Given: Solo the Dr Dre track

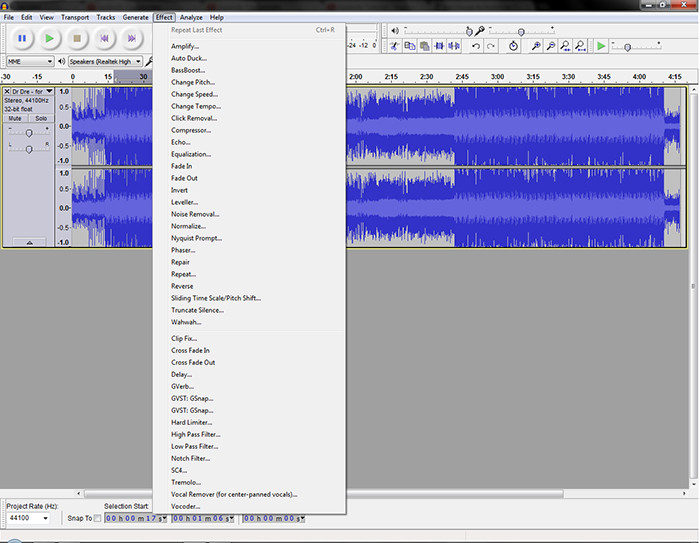Looking at the screenshot, I should tap(41, 118).
